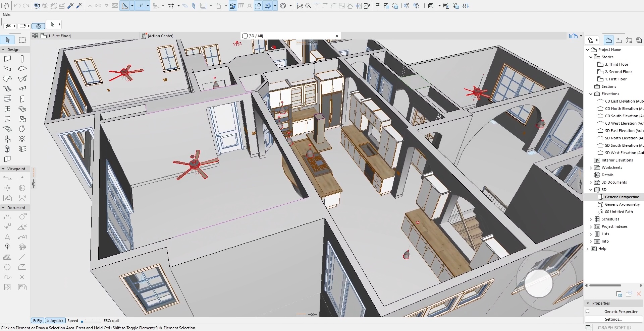
Task: Click the Settings... button
Action: [613, 319]
